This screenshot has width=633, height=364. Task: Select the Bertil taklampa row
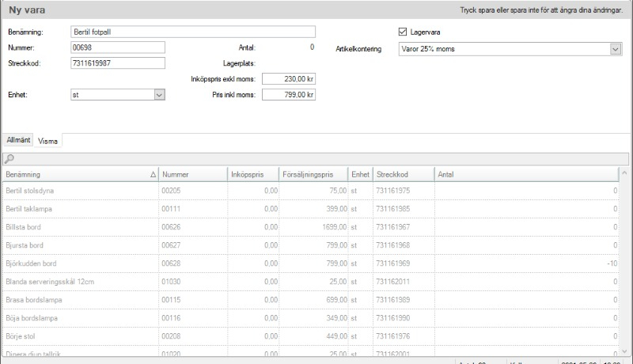pos(310,209)
